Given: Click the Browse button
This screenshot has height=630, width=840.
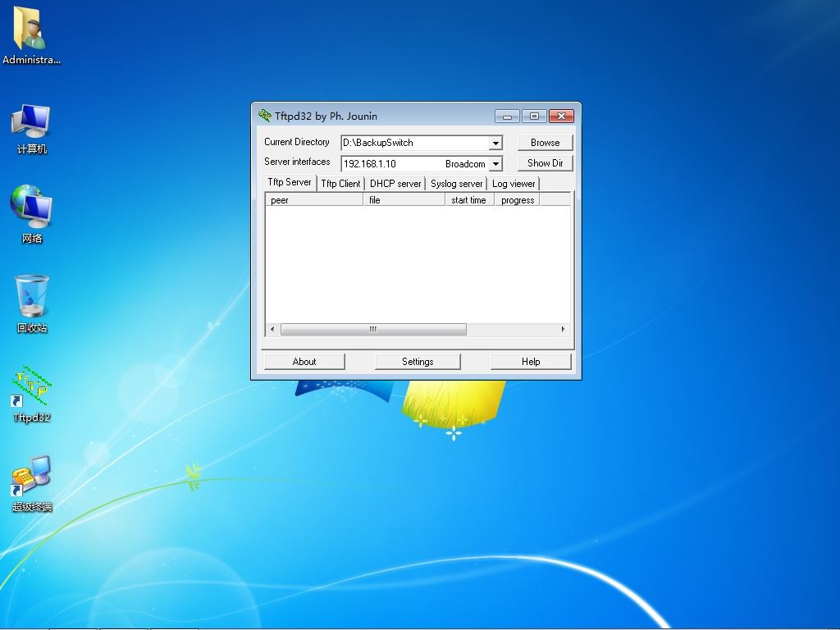Looking at the screenshot, I should tap(545, 143).
